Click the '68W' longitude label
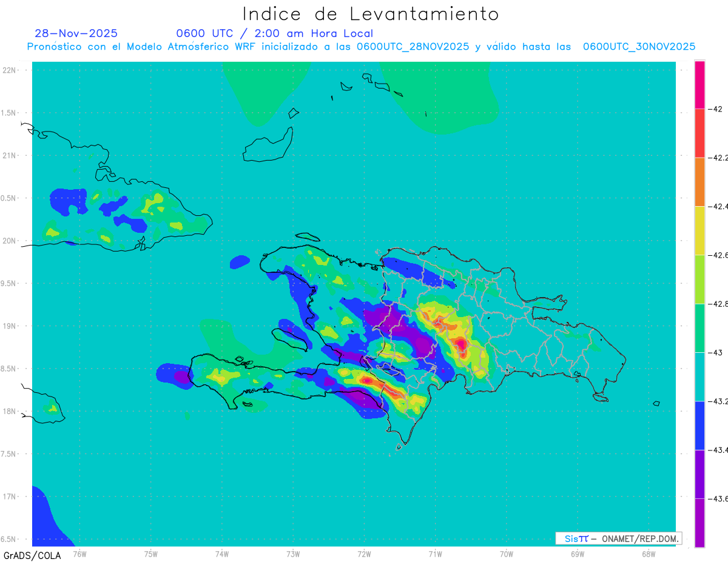The width and height of the screenshot is (728, 562). click(x=648, y=553)
